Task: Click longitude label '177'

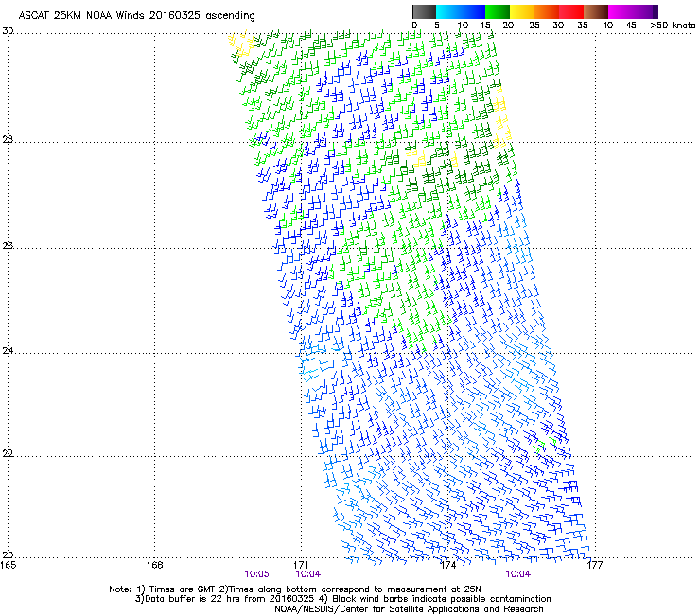Action: (x=595, y=565)
